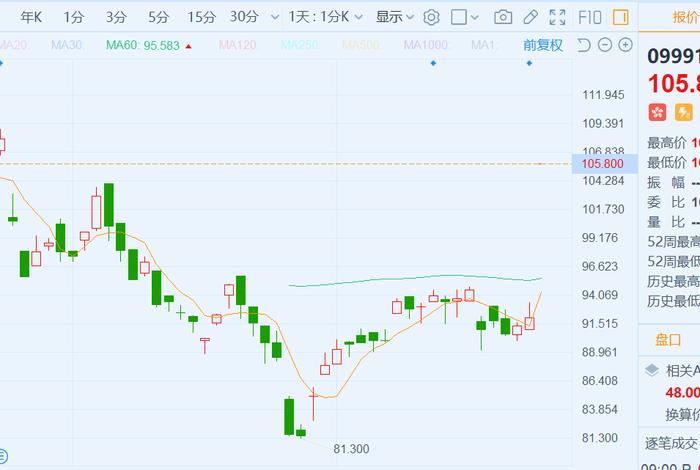This screenshot has height=470, width=700.
Task: Click the 前复权 adjustment button
Action: 543,45
